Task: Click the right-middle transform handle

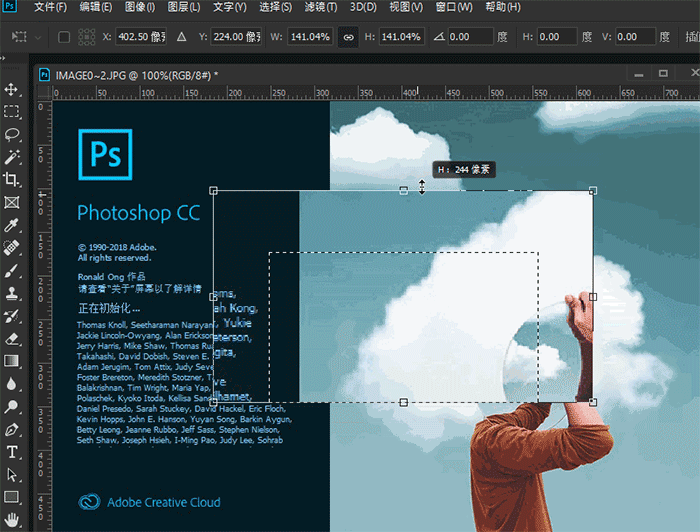Action: (x=593, y=297)
